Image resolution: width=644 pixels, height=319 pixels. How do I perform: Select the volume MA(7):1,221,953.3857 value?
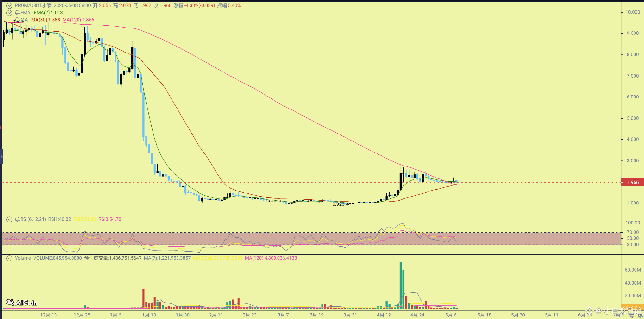click(x=167, y=258)
